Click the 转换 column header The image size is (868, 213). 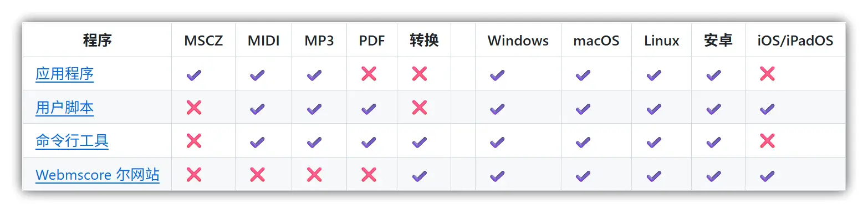click(x=425, y=40)
